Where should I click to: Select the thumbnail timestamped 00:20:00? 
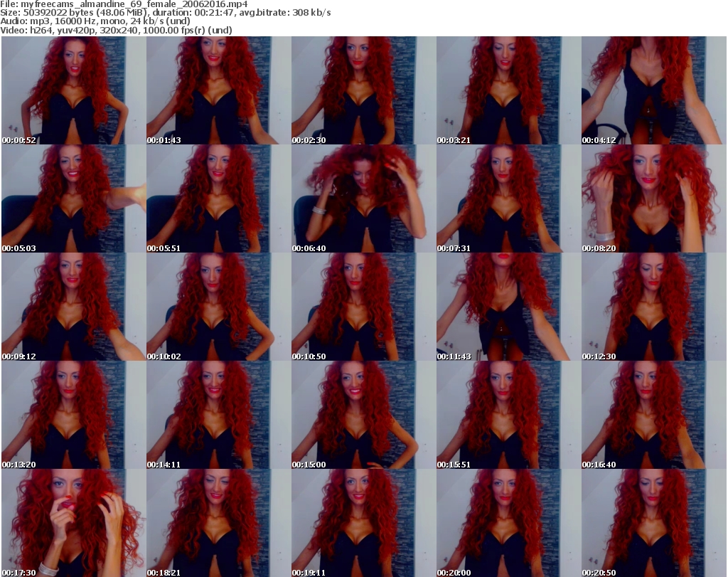(x=508, y=523)
